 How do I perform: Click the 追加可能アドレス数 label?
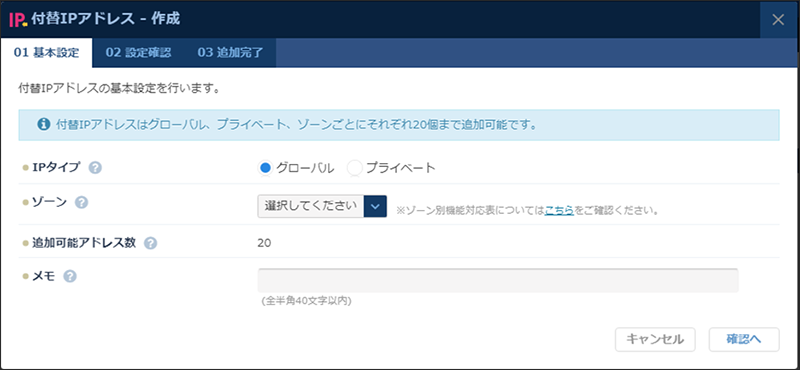tap(84, 243)
